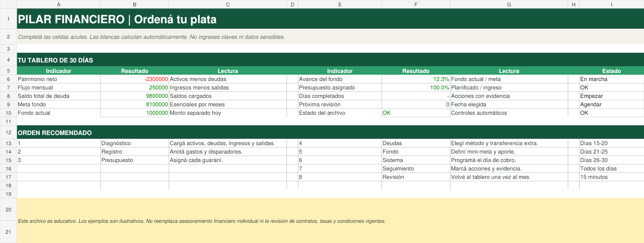Viewport: 644px width, 243px height.
Task: Click the disclaimer 'Este archivo es educativo'
Action: pyautogui.click(x=330, y=221)
